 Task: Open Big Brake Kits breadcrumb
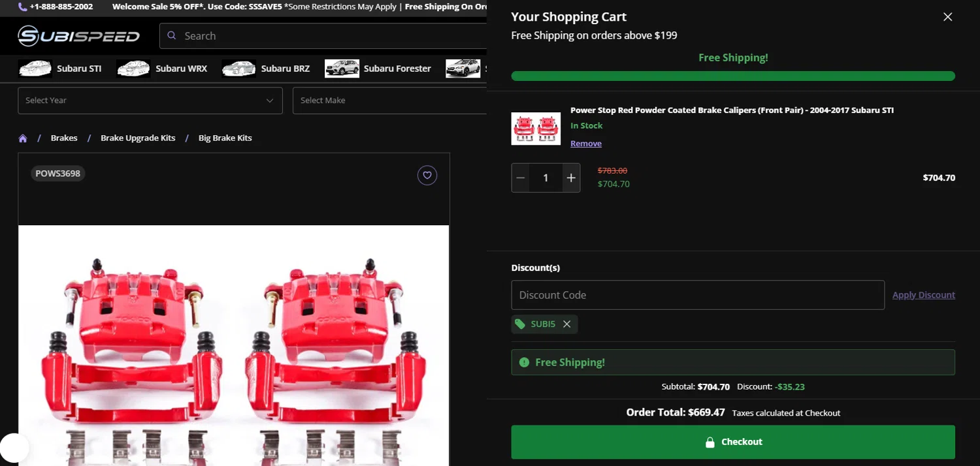pyautogui.click(x=225, y=138)
